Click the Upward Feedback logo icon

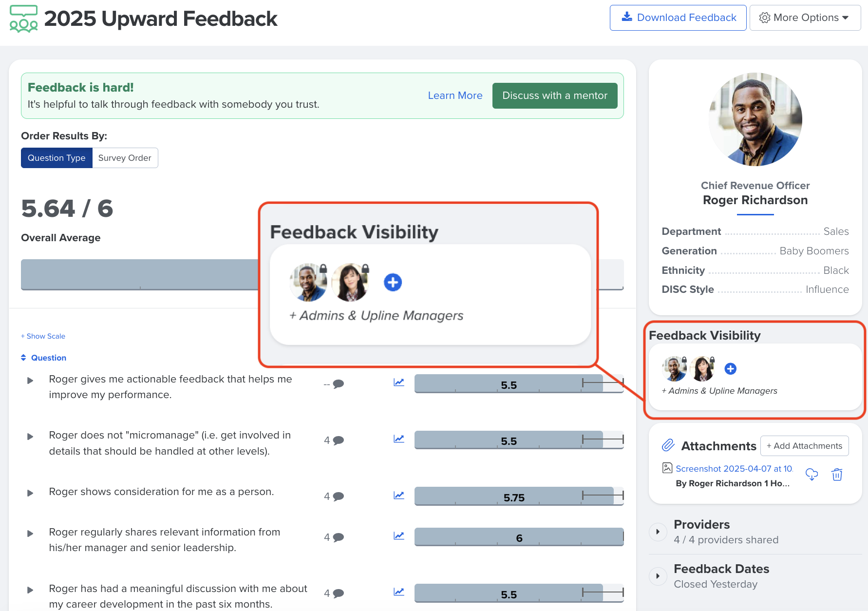(23, 19)
